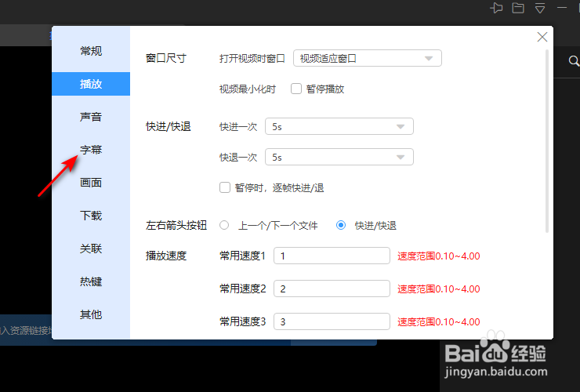The image size is (580, 392).
Task: Select 上一个/下一个文件 radio option
Action: (x=224, y=225)
